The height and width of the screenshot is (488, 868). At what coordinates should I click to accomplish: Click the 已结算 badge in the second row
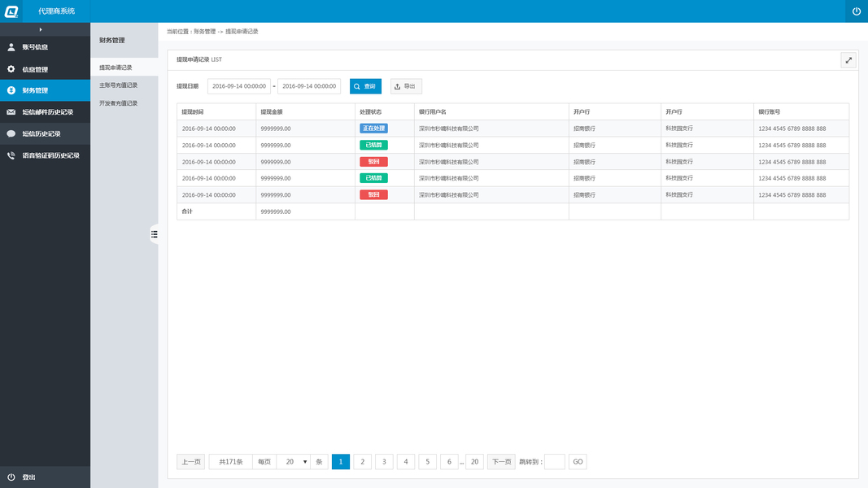[373, 145]
